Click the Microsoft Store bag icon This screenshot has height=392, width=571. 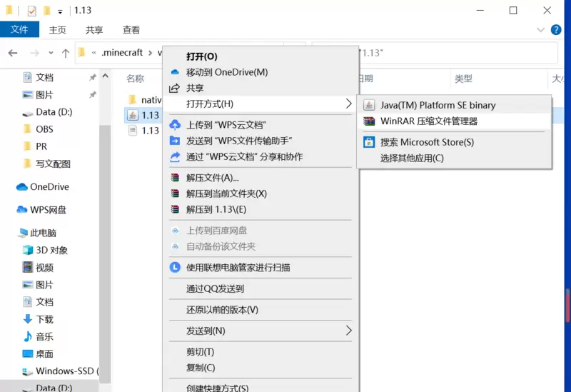coord(369,142)
